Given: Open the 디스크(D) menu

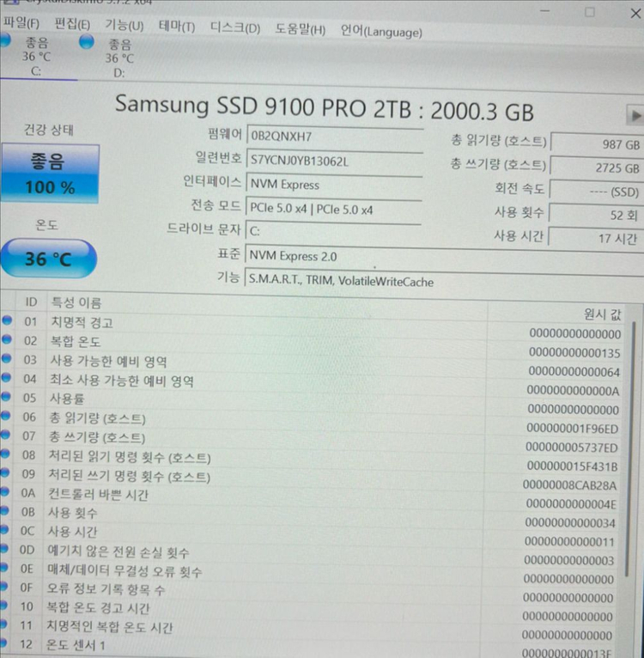Looking at the screenshot, I should click(x=235, y=28).
